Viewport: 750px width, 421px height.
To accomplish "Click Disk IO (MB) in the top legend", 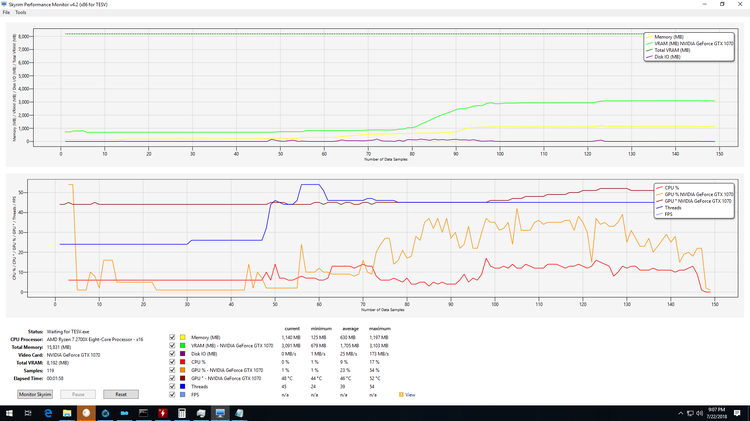I will coord(667,57).
